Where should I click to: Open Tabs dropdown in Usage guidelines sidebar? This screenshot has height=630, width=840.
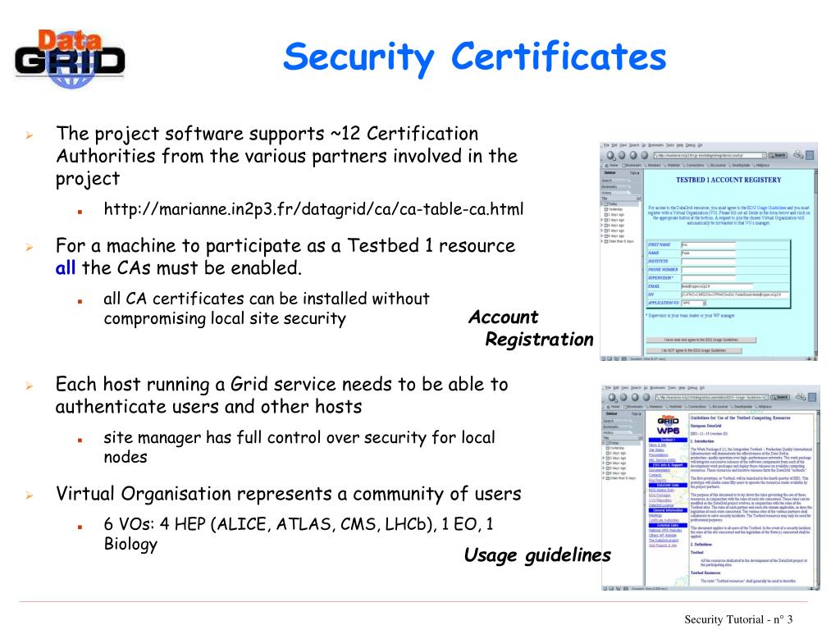tap(636, 414)
